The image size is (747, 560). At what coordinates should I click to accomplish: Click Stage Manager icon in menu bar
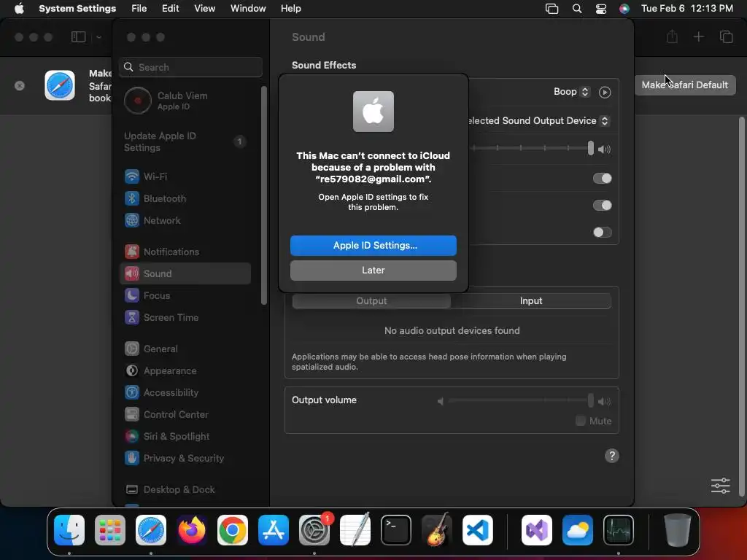point(551,9)
